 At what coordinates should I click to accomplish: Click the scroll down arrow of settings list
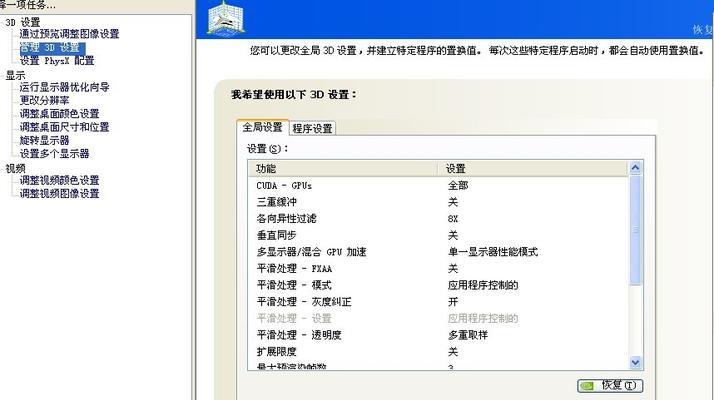pos(635,363)
